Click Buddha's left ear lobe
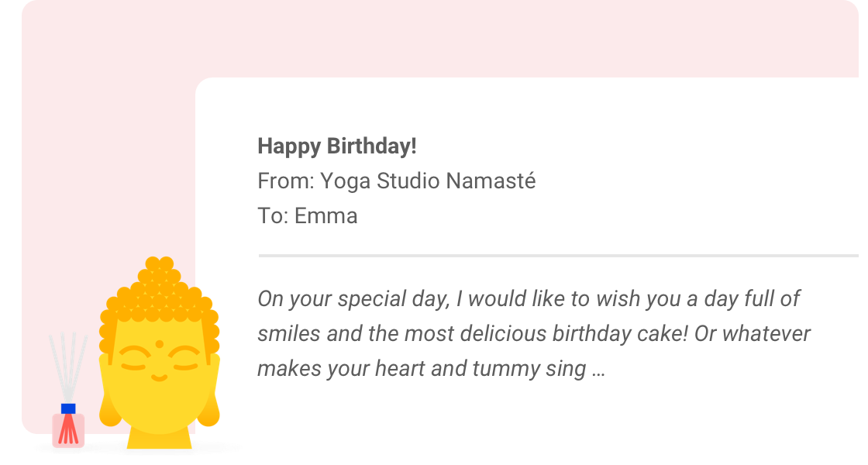The image size is (868, 465). pos(110,412)
